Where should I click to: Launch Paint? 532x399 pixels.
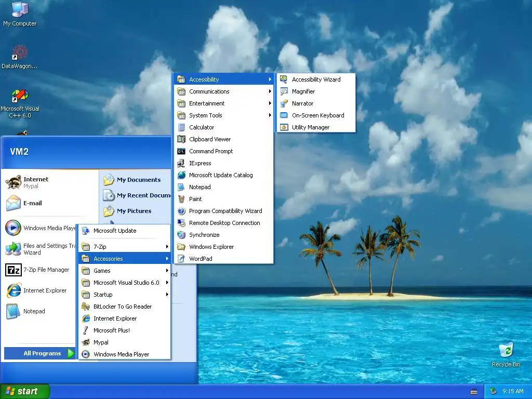coord(224,199)
